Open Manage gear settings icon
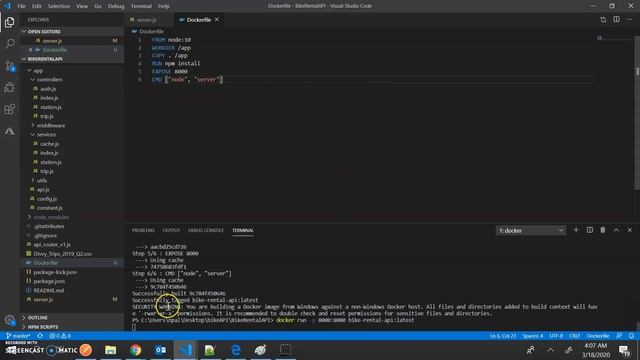 click(x=9, y=320)
